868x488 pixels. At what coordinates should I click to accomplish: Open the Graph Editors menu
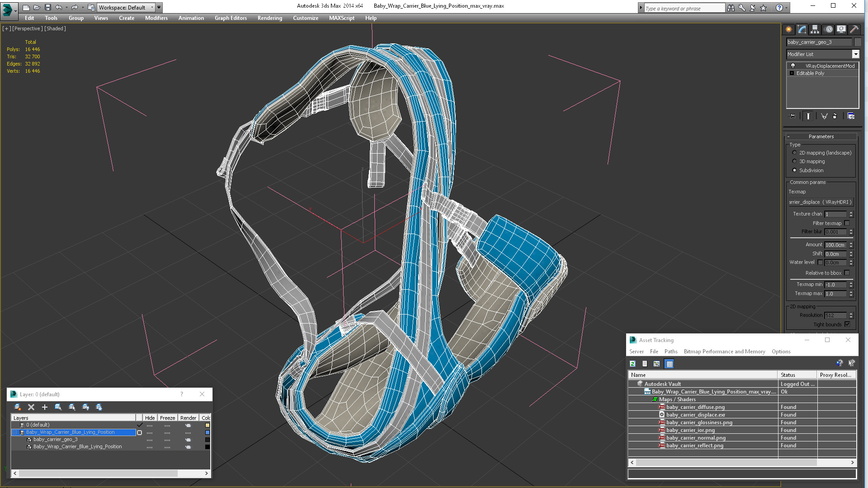point(231,18)
